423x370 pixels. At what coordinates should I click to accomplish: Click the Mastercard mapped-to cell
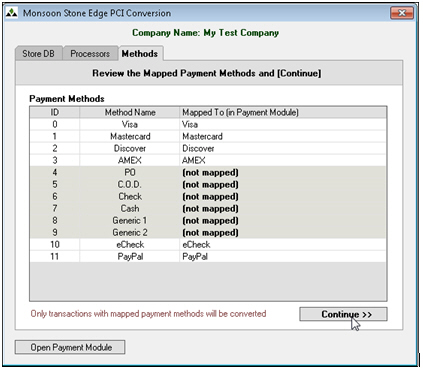coord(283,136)
